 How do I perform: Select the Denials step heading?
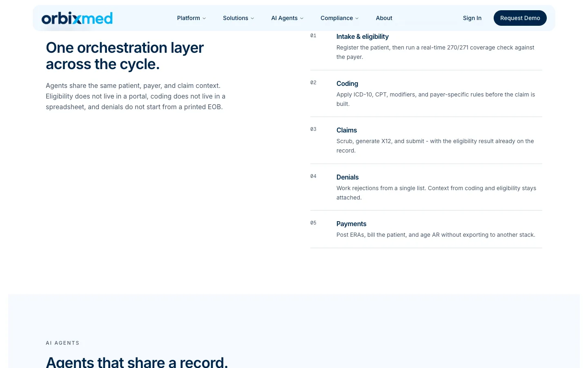[x=347, y=177]
